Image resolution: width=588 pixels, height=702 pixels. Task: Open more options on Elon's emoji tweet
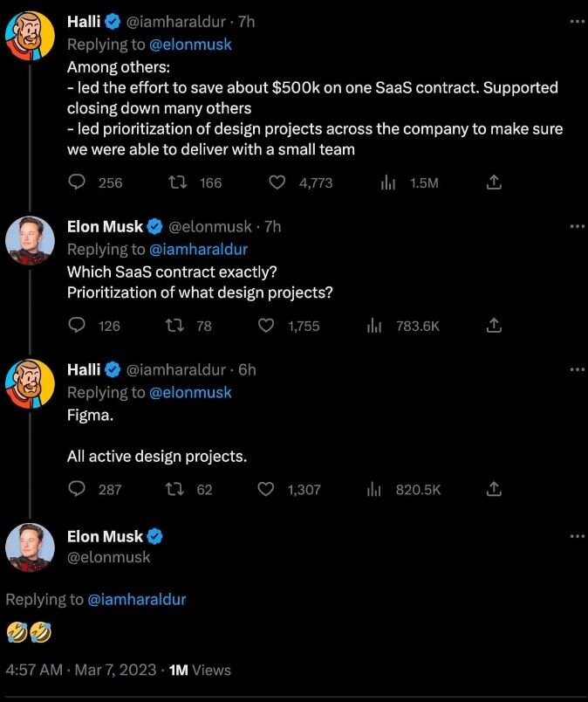577,536
